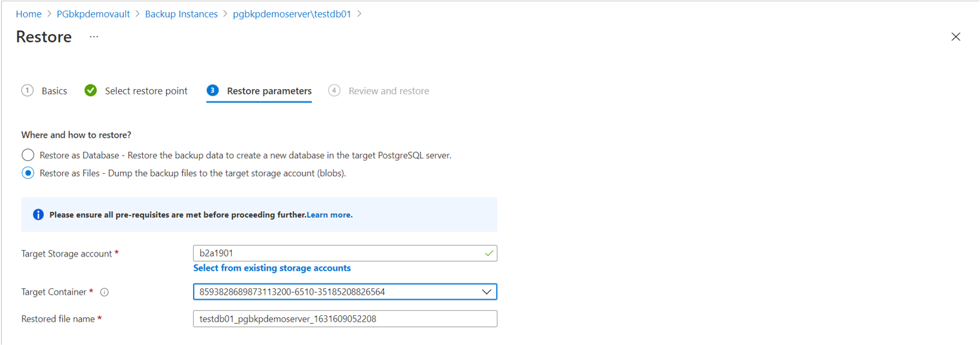Go to the Basics tab
Screen dimensions: 980x345
(54, 91)
